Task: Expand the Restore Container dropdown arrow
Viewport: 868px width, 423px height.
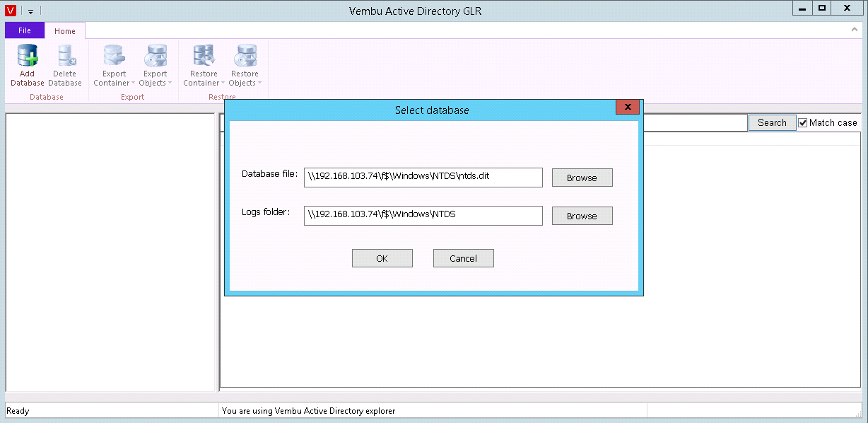Action: 223,83
